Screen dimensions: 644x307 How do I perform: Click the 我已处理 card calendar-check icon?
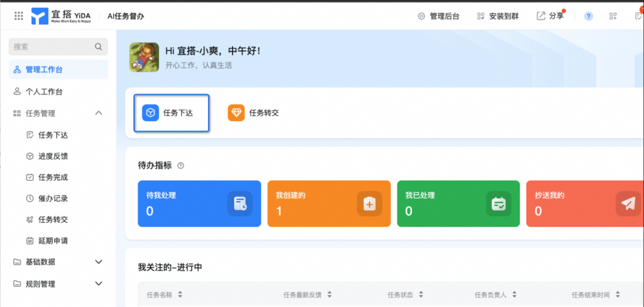point(498,203)
